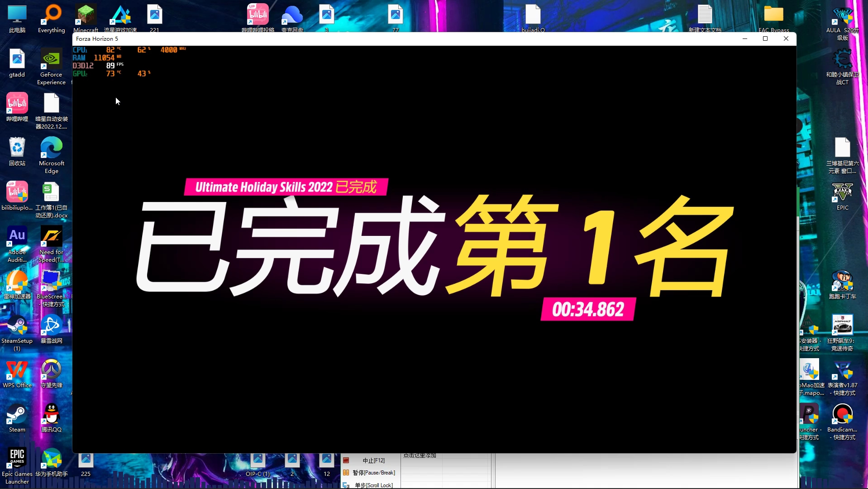
Task: Open BlueScreen 快捷方式 shortcut
Action: (x=51, y=288)
